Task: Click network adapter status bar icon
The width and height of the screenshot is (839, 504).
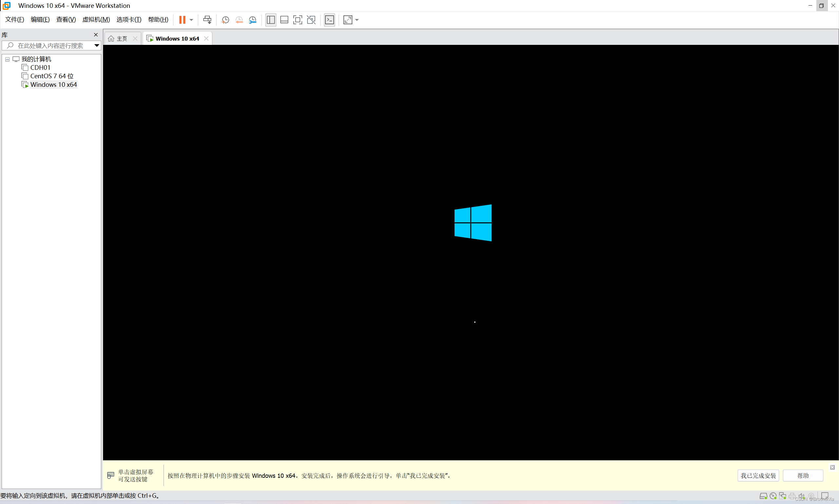Action: [782, 496]
